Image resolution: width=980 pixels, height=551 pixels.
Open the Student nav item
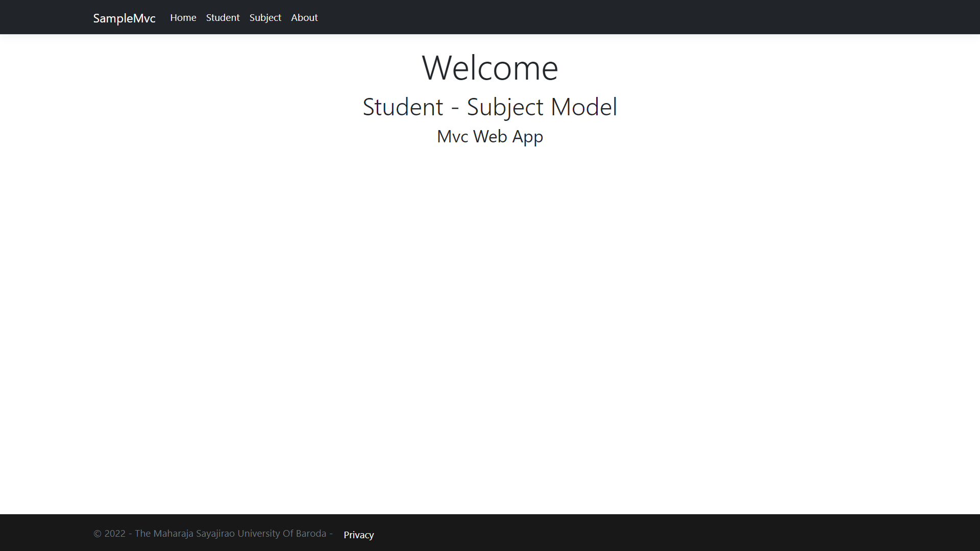click(223, 17)
